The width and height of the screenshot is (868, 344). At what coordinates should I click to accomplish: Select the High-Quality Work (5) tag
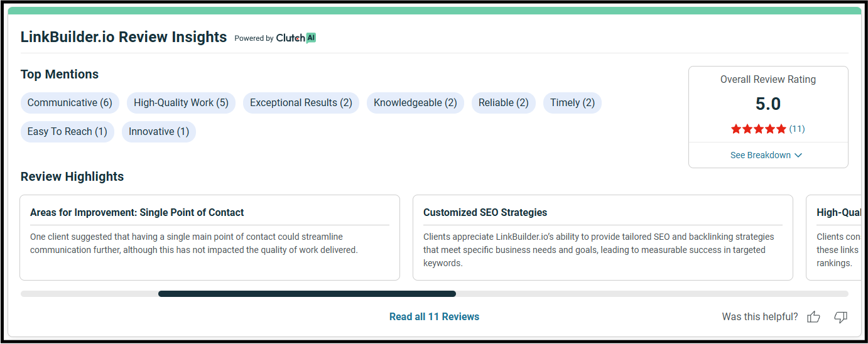coord(181,103)
